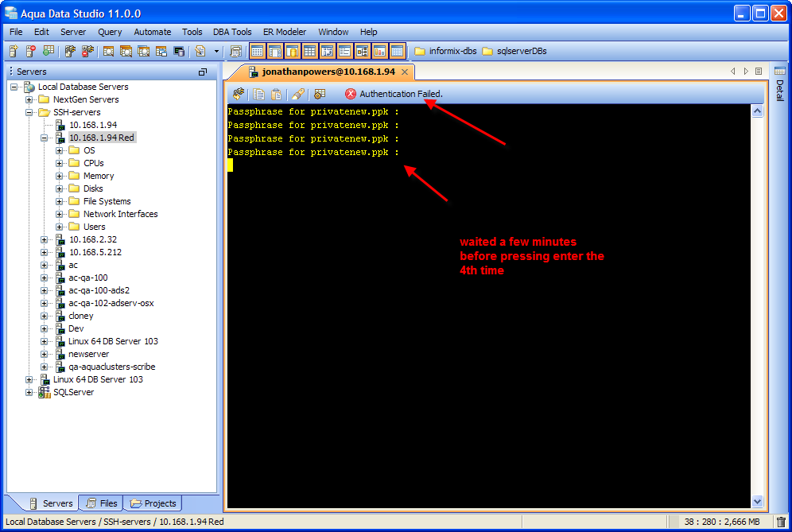This screenshot has height=532, width=792.
Task: Switch to the Files tab
Action: pyautogui.click(x=102, y=503)
